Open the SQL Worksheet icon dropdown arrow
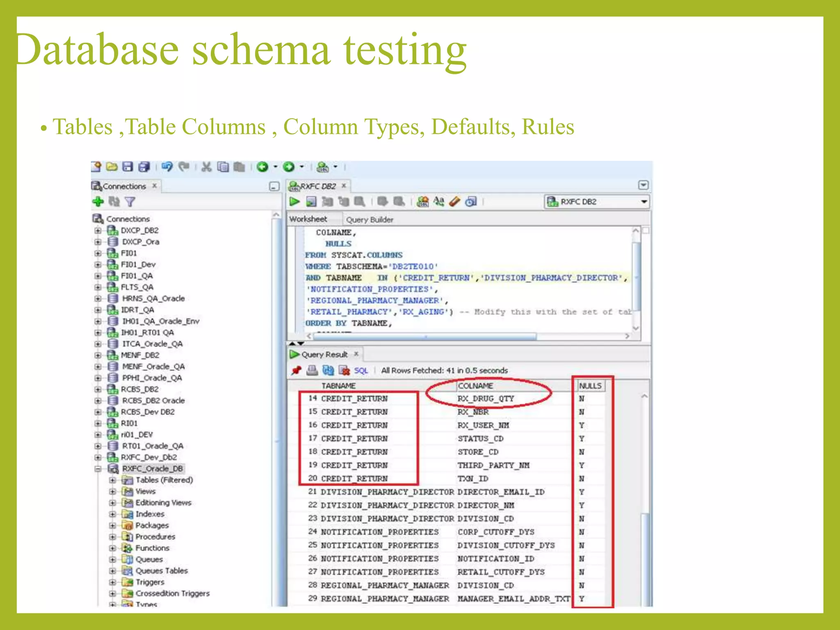Image resolution: width=840 pixels, height=630 pixels. coord(336,167)
